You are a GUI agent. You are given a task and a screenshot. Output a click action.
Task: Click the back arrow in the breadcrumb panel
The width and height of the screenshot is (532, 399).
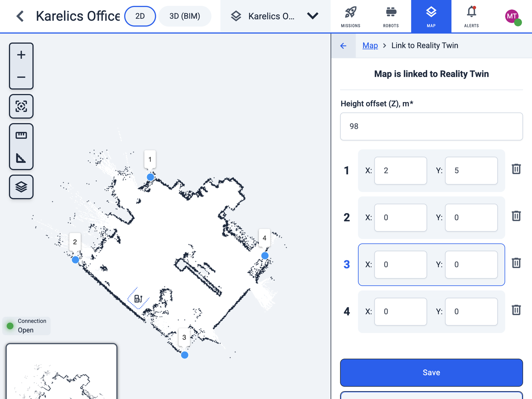(344, 46)
